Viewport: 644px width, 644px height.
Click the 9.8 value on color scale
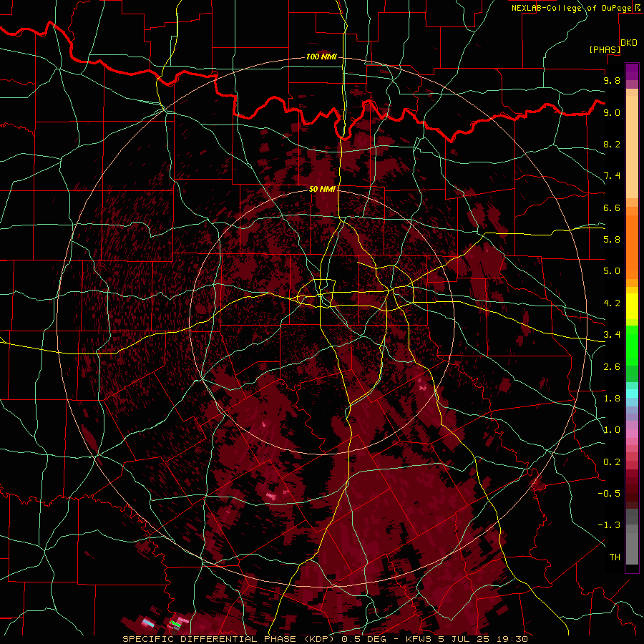(612, 80)
